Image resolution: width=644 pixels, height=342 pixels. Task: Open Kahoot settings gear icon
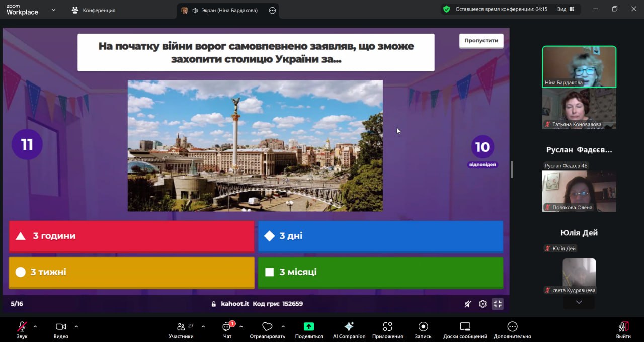coord(482,304)
